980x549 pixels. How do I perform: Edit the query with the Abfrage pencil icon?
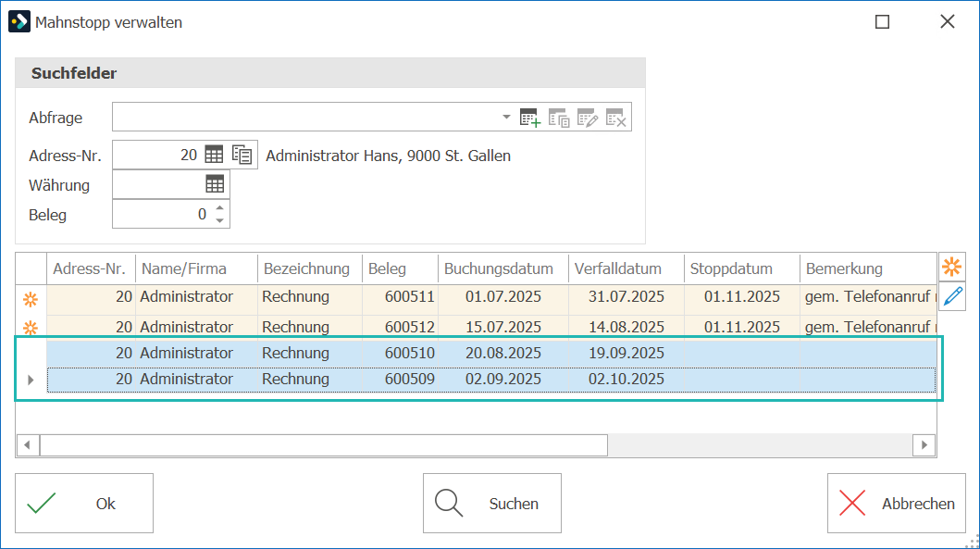coord(588,118)
